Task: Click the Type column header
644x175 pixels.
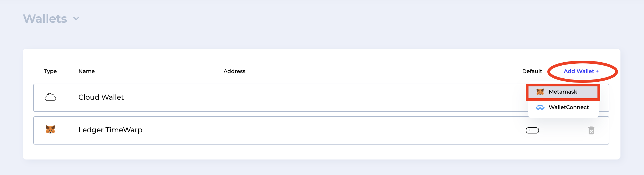Action: click(50, 71)
